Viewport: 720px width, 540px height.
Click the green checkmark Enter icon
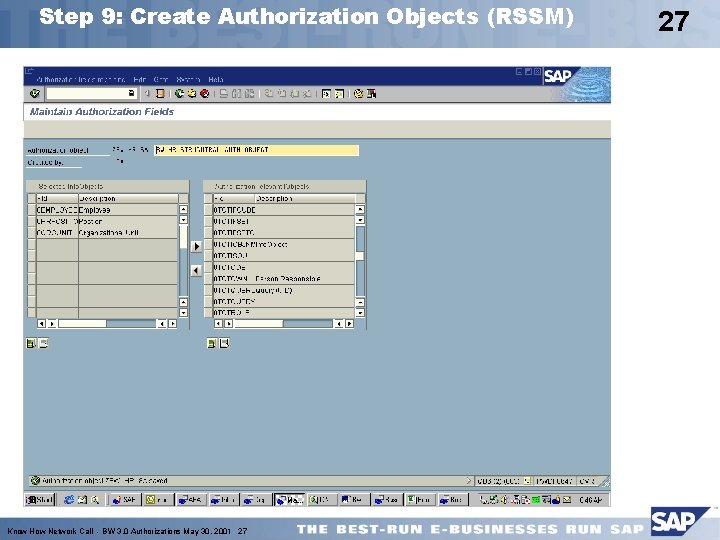coord(34,94)
